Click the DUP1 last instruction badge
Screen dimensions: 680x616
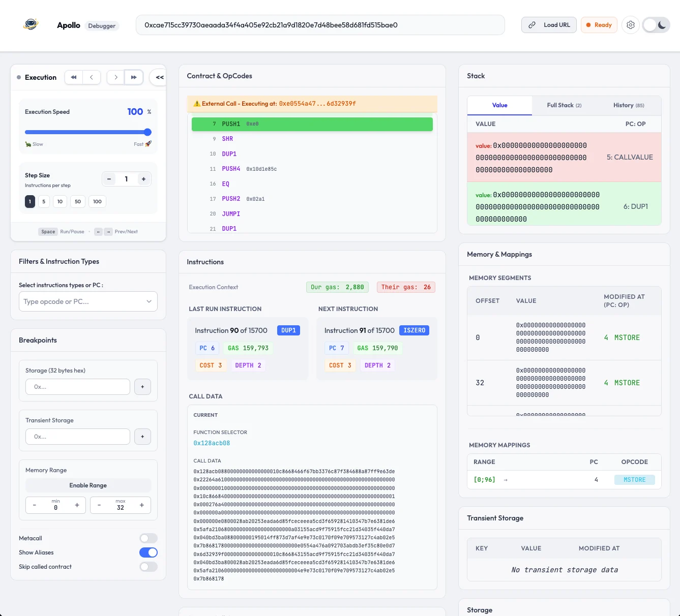pos(288,330)
